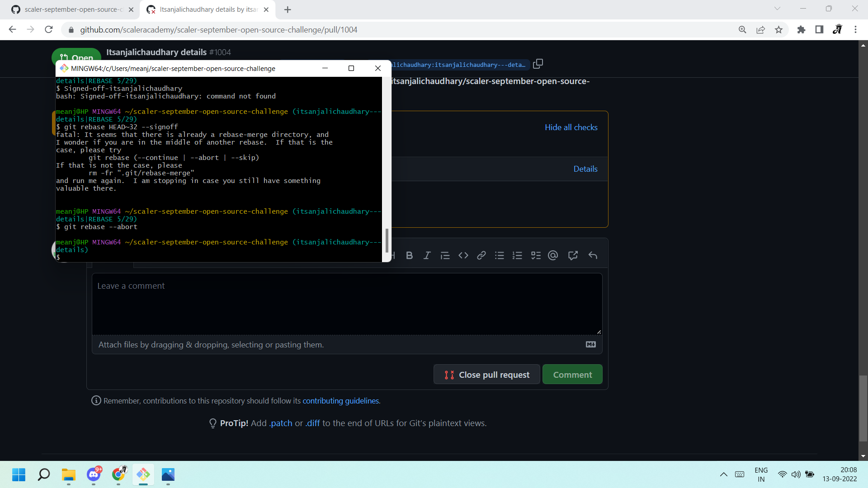Insert a code snippet from the toolbar
Screen dimensions: 868x488
(x=463, y=255)
